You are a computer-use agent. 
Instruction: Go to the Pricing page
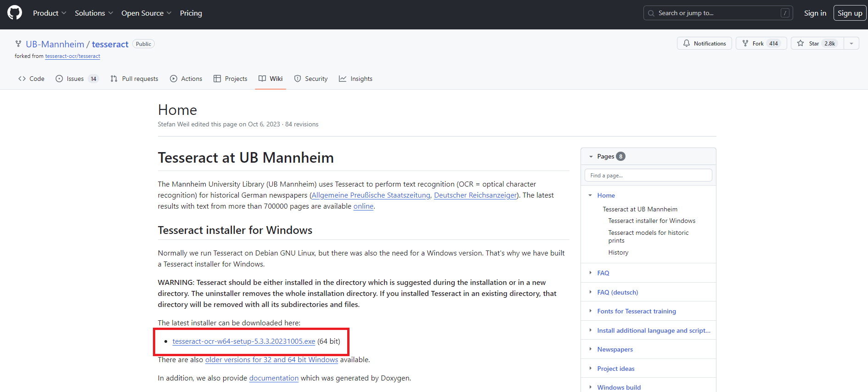click(191, 13)
